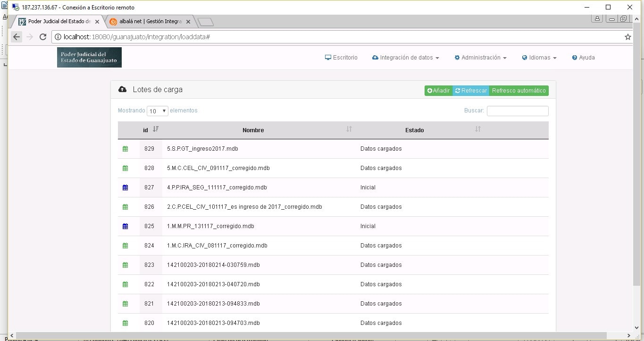Select 5.S.P.GT_ingreso2017.mdb name
Image resolution: width=644 pixels, height=341 pixels.
click(x=202, y=149)
